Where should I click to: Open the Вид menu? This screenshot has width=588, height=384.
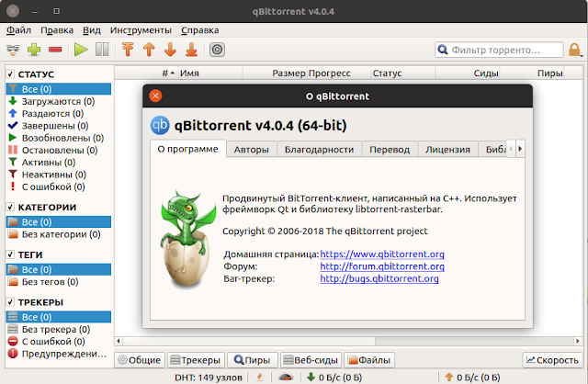point(92,30)
